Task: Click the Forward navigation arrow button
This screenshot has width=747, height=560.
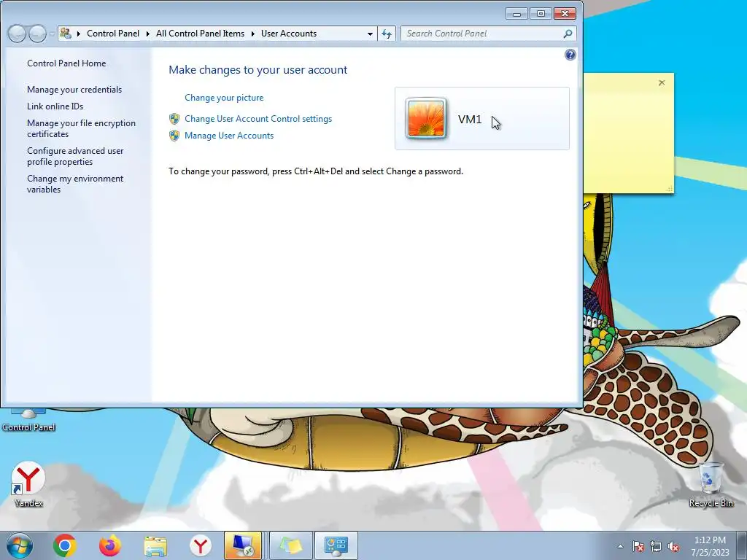Action: pos(37,34)
